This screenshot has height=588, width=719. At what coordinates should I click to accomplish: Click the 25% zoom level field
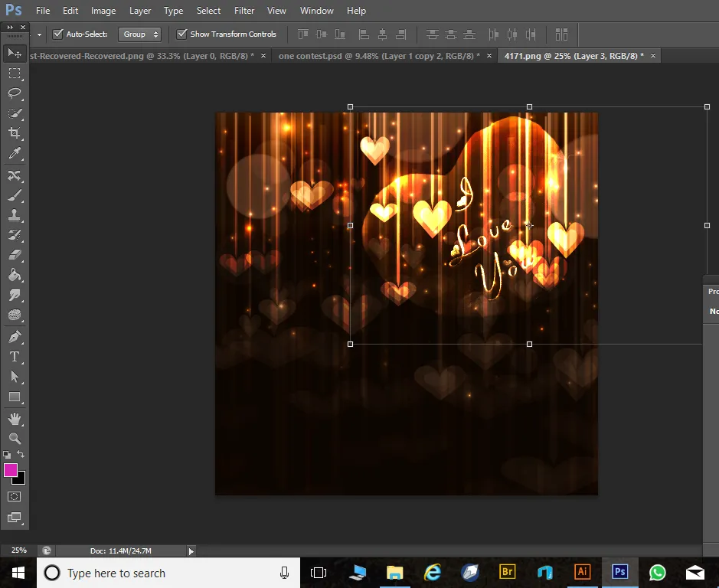tap(19, 550)
